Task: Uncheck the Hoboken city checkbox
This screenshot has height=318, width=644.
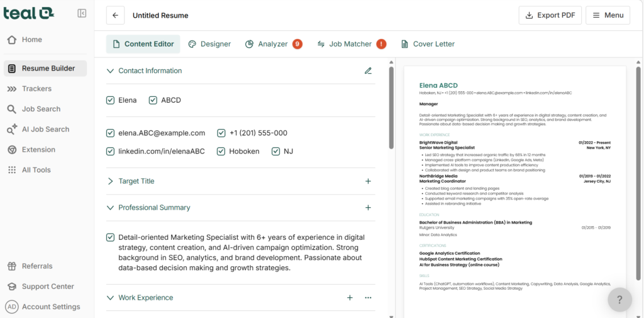Action: (x=221, y=151)
